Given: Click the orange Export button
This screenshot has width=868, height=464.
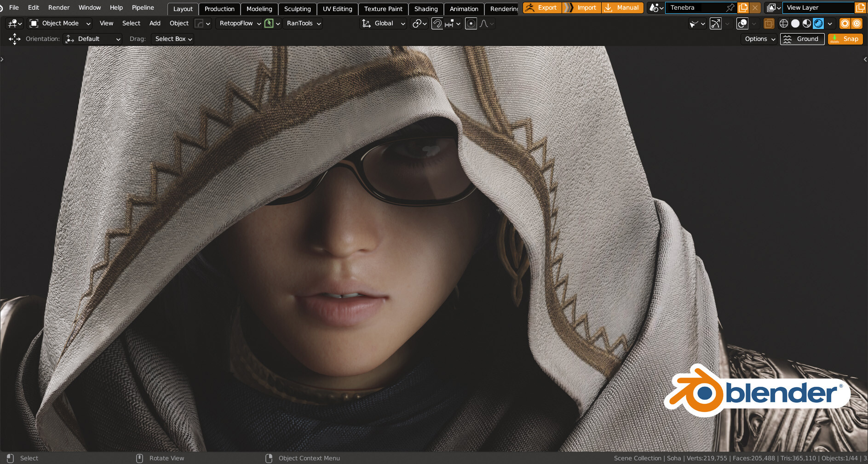Looking at the screenshot, I should pyautogui.click(x=542, y=8).
